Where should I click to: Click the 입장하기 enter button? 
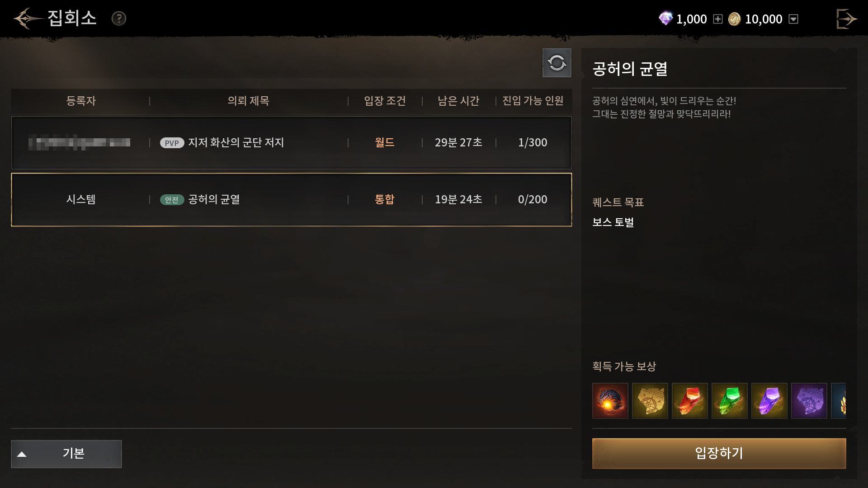(x=719, y=453)
